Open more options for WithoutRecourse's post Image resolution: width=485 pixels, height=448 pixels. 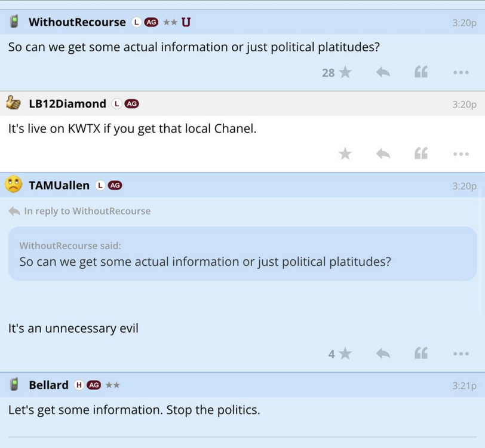click(461, 72)
